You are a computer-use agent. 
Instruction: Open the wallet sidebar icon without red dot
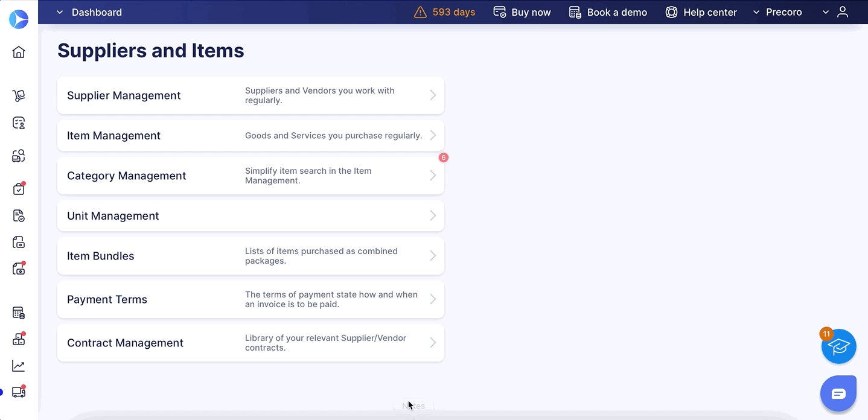pos(19,243)
